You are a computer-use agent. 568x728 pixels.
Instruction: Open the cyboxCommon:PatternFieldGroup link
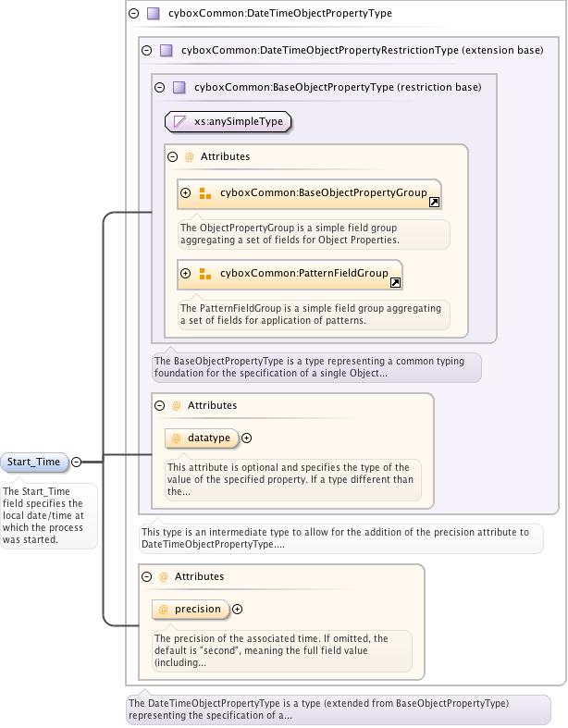click(x=305, y=274)
